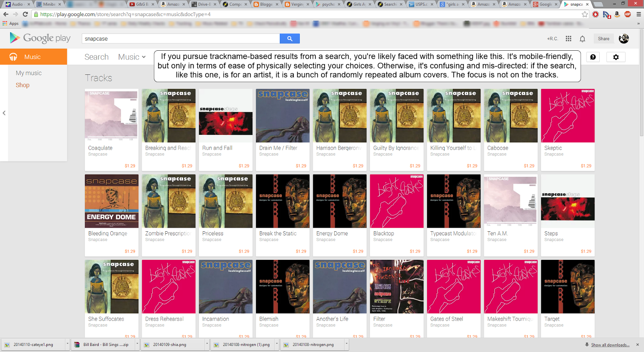644x352 pixels.
Task: Switch to the psycho browser tab
Action: click(x=328, y=4)
